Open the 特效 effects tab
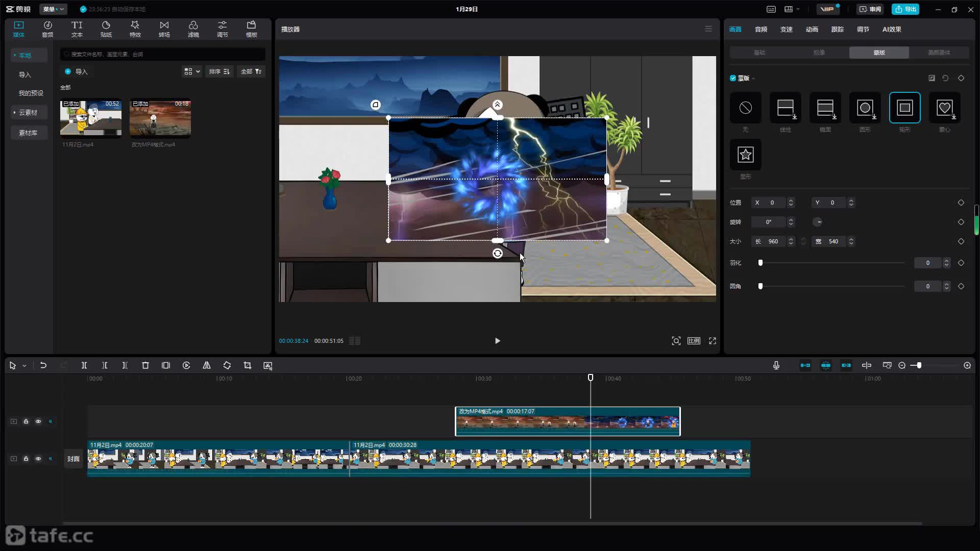 (x=135, y=29)
